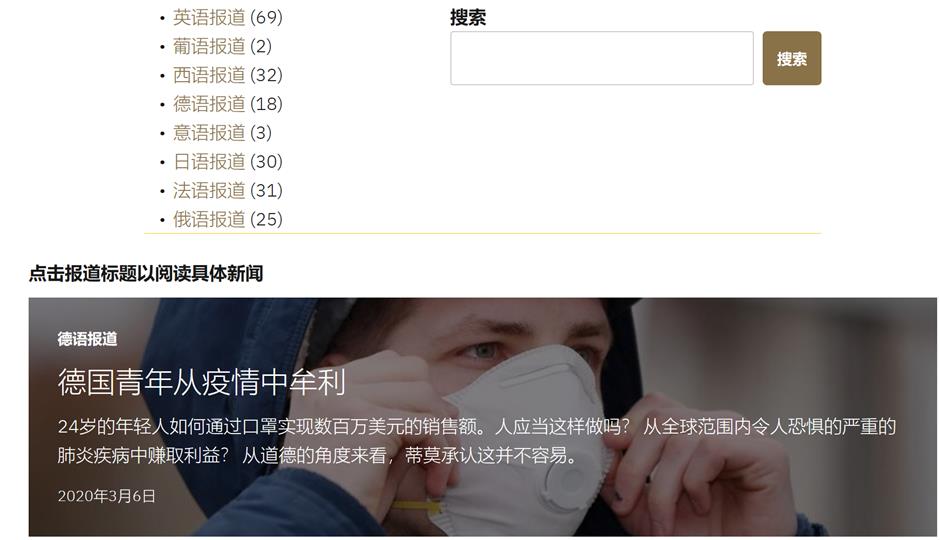Click the article summary starting with 24岁的年轻人
The height and width of the screenshot is (540, 940).
tap(477, 441)
